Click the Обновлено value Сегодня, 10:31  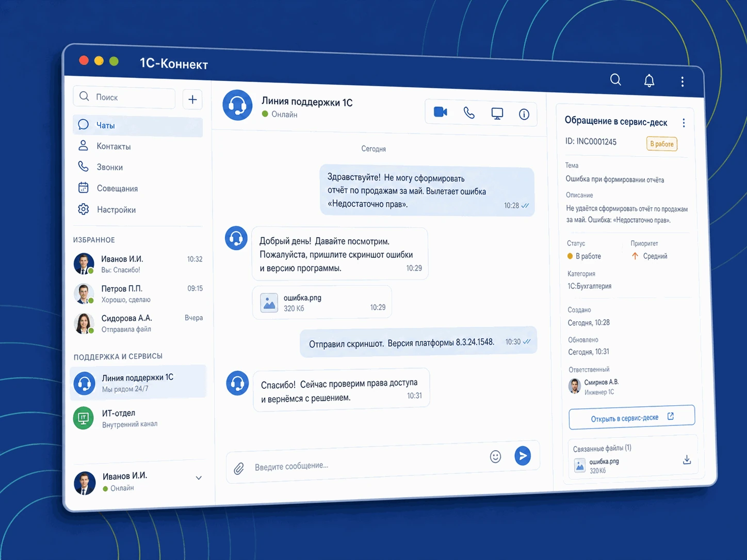589,352
